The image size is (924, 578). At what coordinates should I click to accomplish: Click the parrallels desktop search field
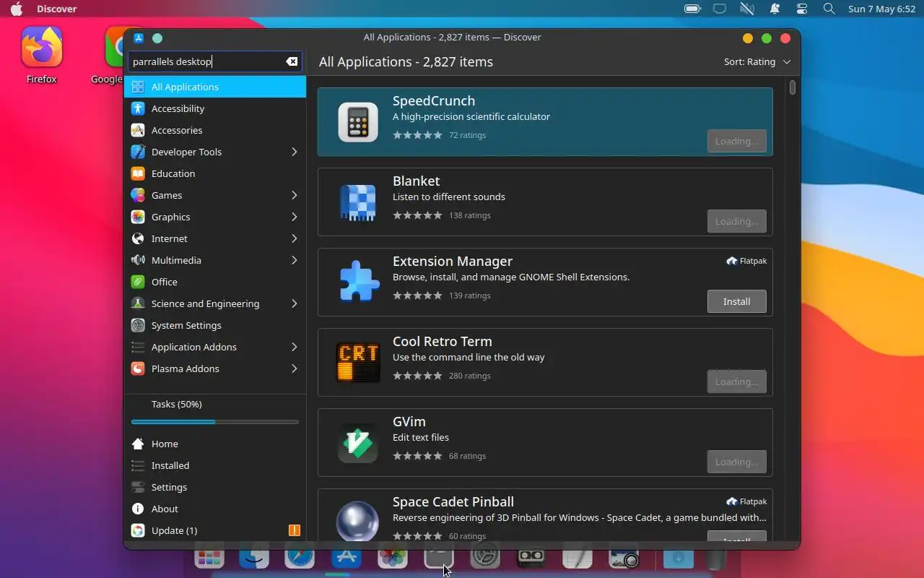pos(215,61)
